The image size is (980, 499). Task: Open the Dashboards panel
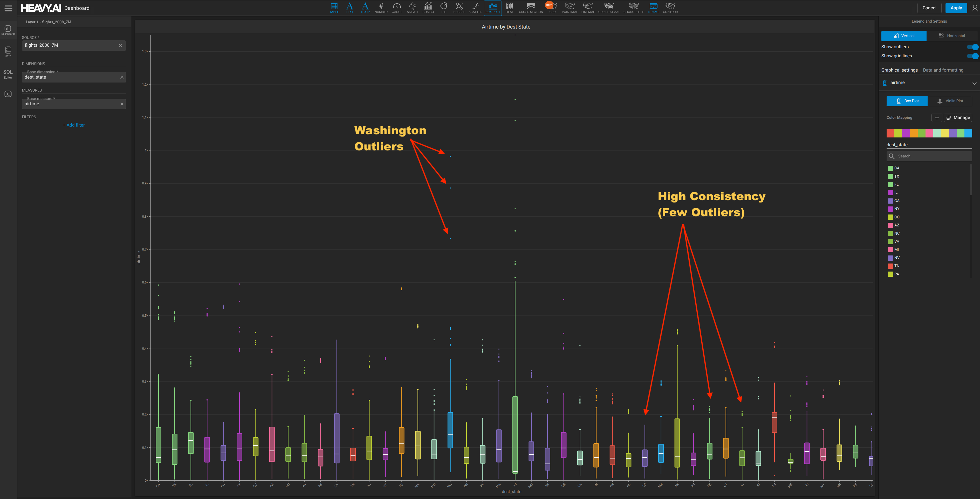8,30
